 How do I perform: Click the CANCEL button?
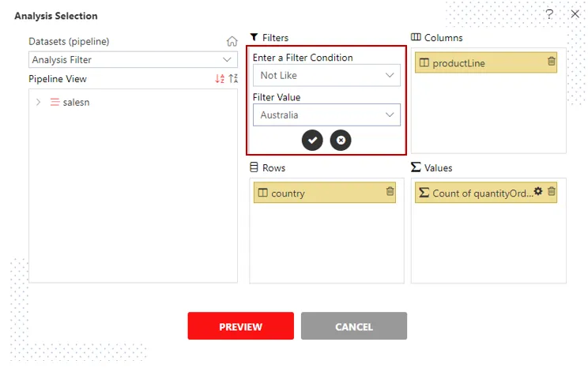click(x=354, y=326)
